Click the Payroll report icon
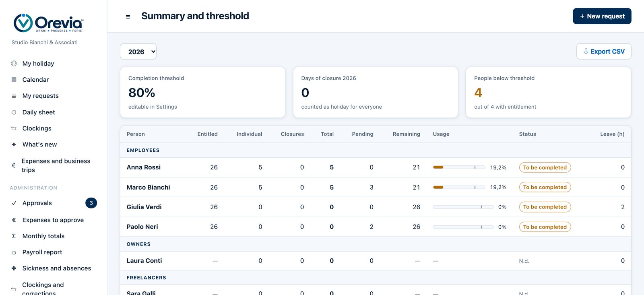This screenshot has height=295, width=644. (14, 252)
